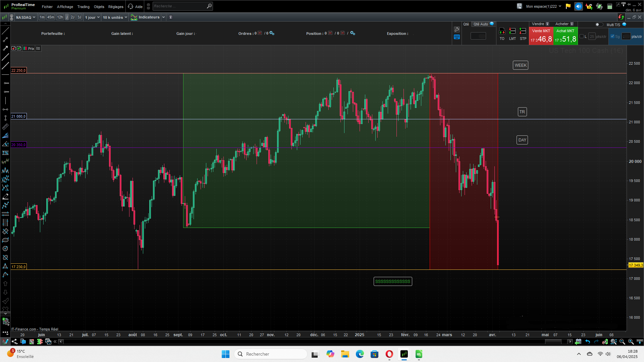Uncheck the Sg pts/ctr checkbox
This screenshot has height=362, width=644.
pyautogui.click(x=612, y=37)
